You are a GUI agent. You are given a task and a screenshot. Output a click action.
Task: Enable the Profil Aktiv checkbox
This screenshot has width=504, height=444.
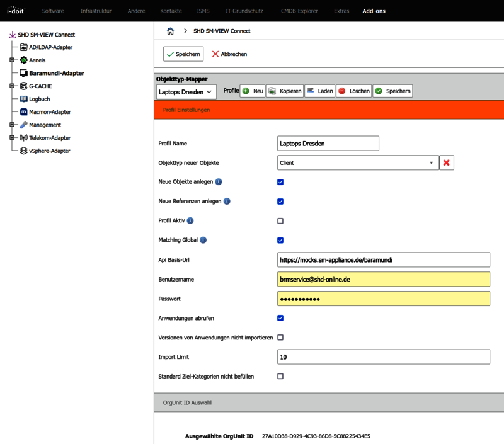point(280,221)
